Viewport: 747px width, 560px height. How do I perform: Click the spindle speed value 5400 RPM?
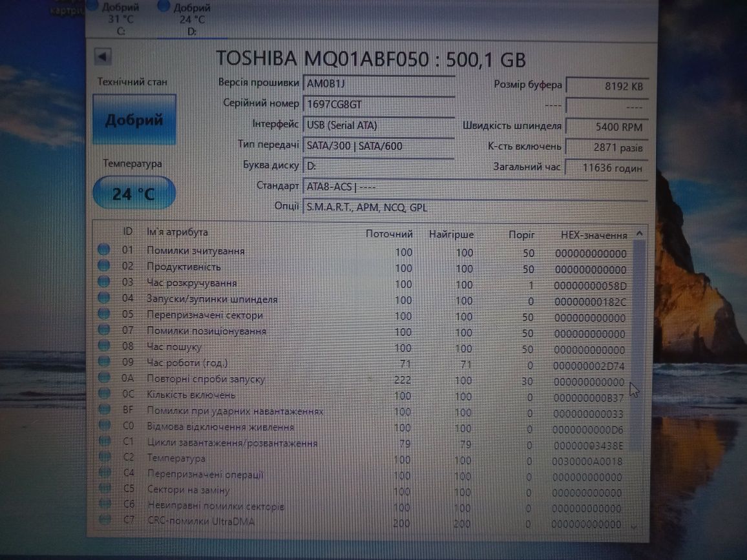(607, 127)
